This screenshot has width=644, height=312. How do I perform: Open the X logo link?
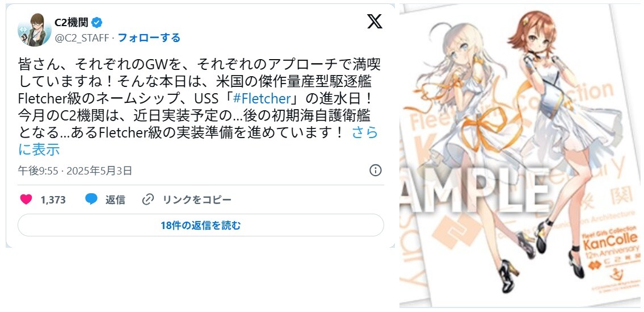pos(374,22)
